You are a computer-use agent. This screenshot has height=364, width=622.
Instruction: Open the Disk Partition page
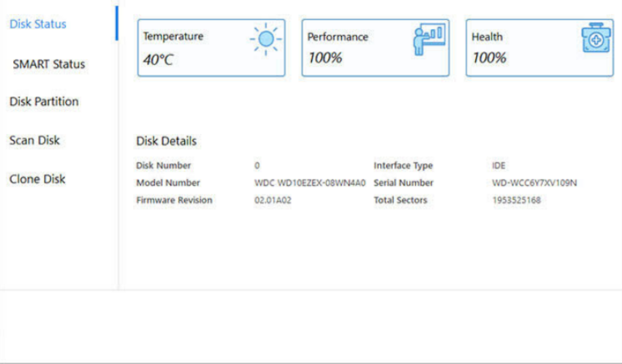[x=44, y=102]
